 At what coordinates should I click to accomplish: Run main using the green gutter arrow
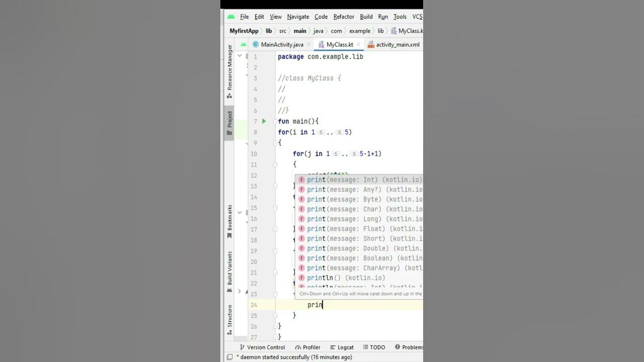(x=264, y=121)
